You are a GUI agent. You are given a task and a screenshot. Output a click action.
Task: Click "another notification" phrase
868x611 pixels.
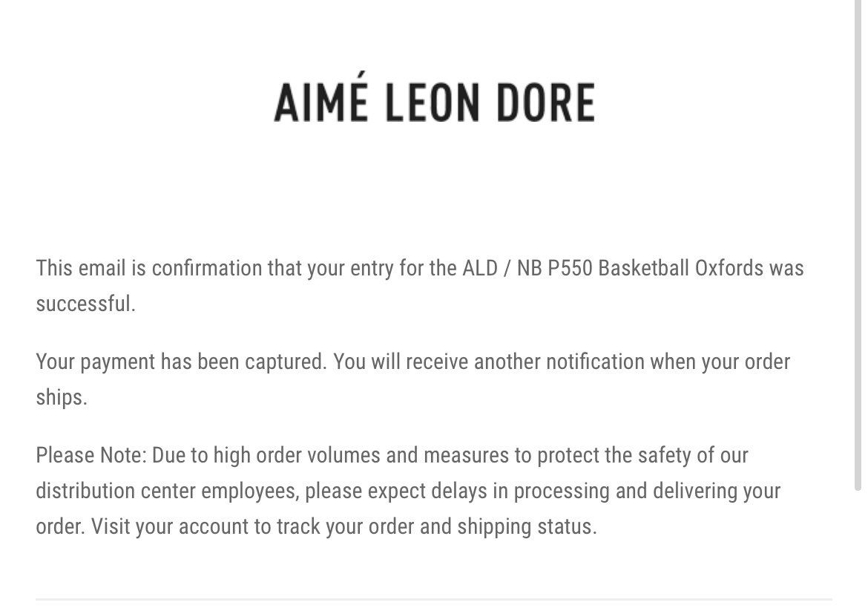tap(559, 362)
